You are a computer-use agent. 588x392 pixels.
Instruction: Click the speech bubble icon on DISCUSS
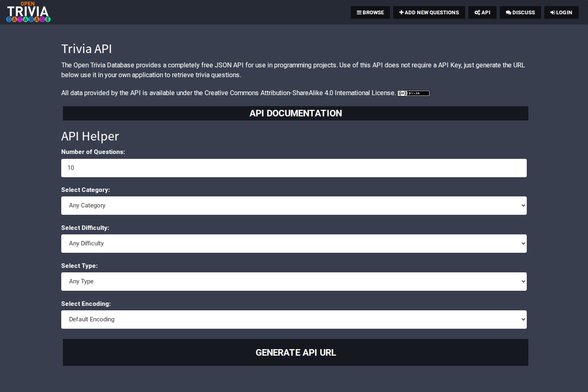click(x=508, y=12)
